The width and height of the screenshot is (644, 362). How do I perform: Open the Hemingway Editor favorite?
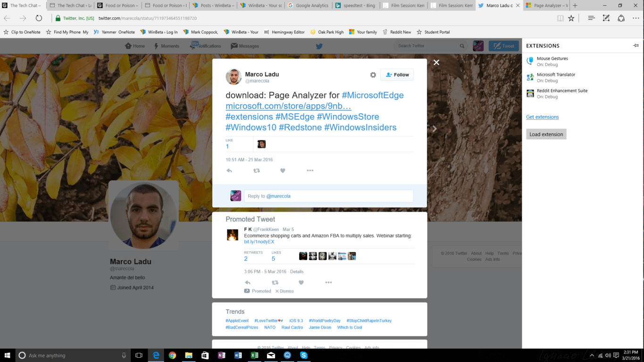tap(284, 32)
